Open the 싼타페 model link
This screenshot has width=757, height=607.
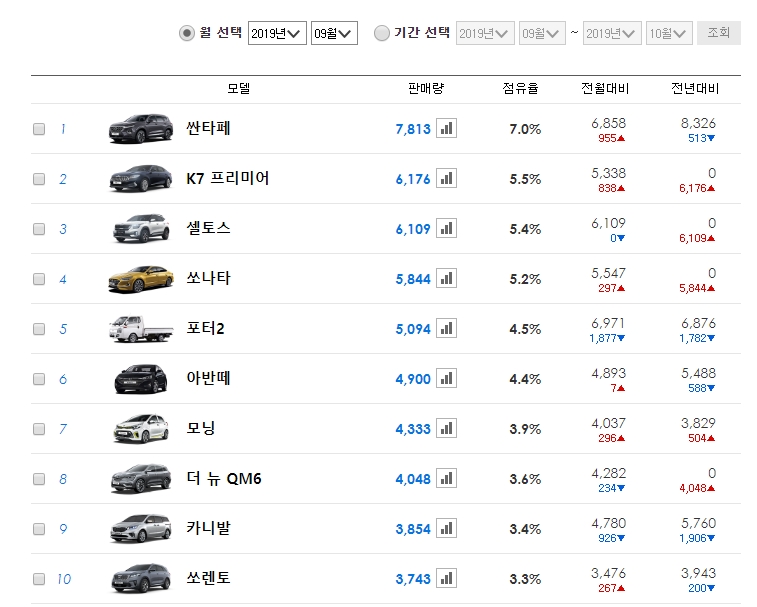[x=209, y=128]
